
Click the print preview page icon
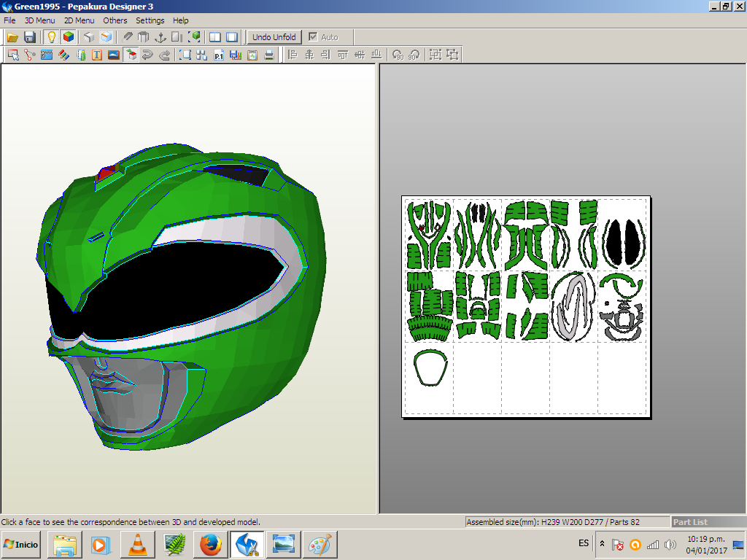pos(252,55)
